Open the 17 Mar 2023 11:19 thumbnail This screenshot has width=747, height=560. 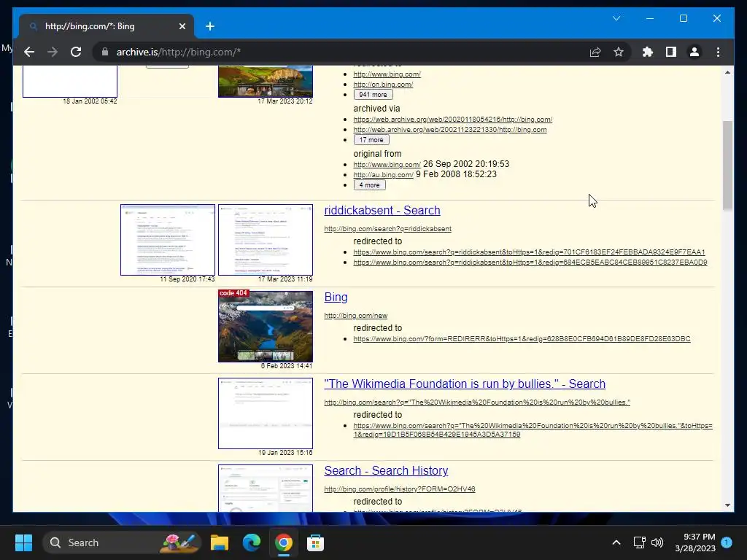266,240
